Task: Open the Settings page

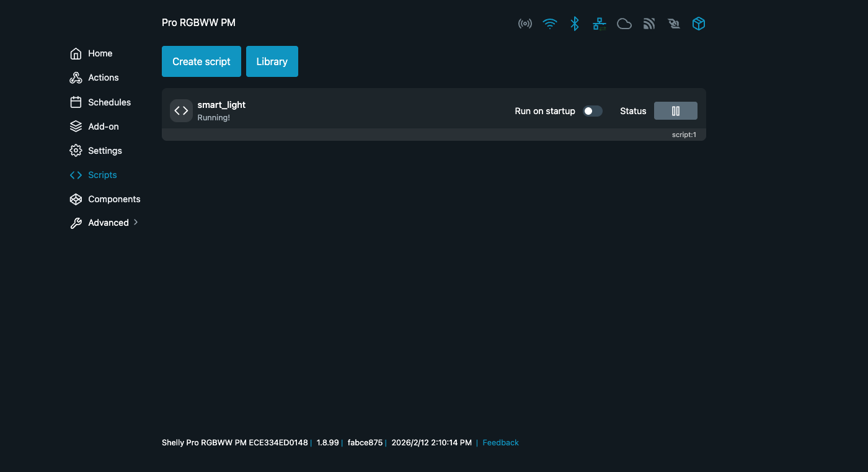Action: [105, 151]
